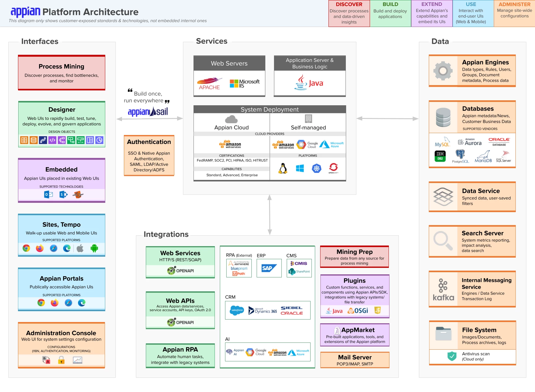Viewport: 535px width, 392px height.
Task: Click the Appian RPA card title
Action: click(x=180, y=349)
